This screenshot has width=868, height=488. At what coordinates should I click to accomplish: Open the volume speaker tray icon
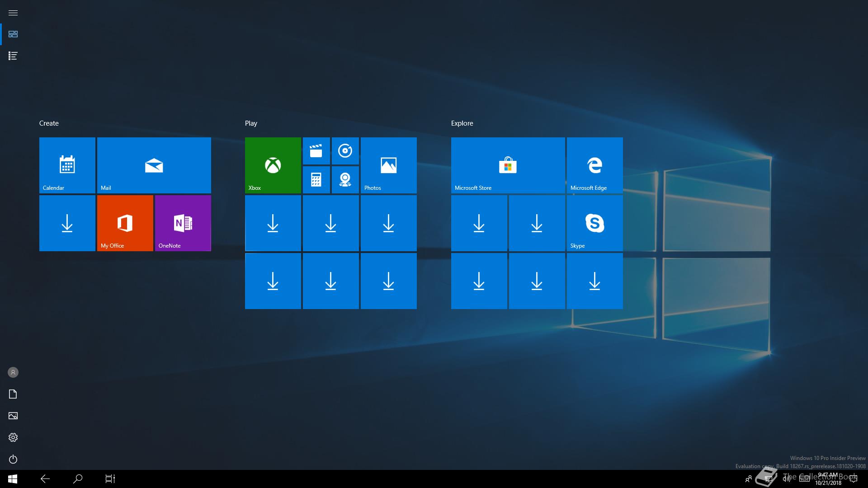[787, 479]
